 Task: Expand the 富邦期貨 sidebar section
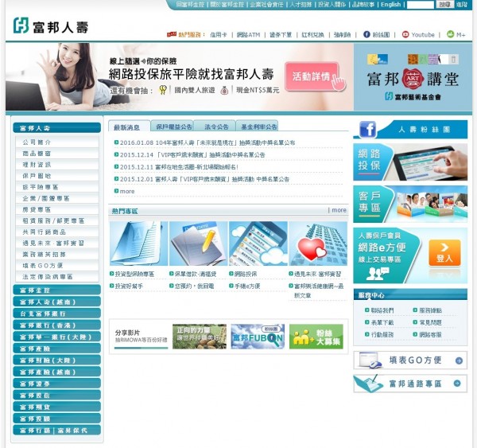click(x=57, y=407)
